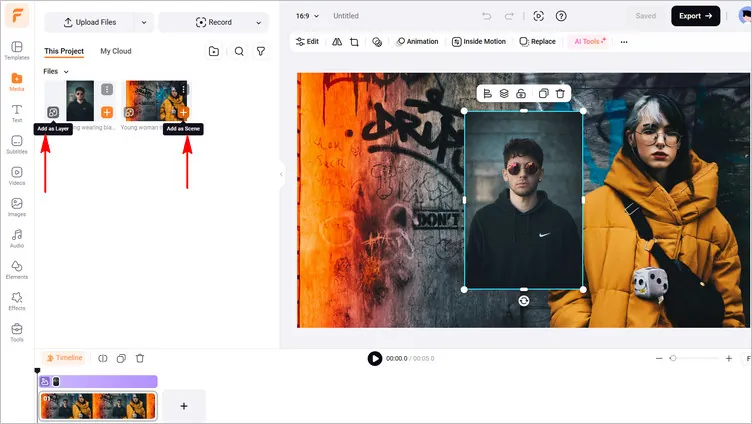Open Upload Files dropdown arrow
This screenshot has width=752, height=424.
144,23
